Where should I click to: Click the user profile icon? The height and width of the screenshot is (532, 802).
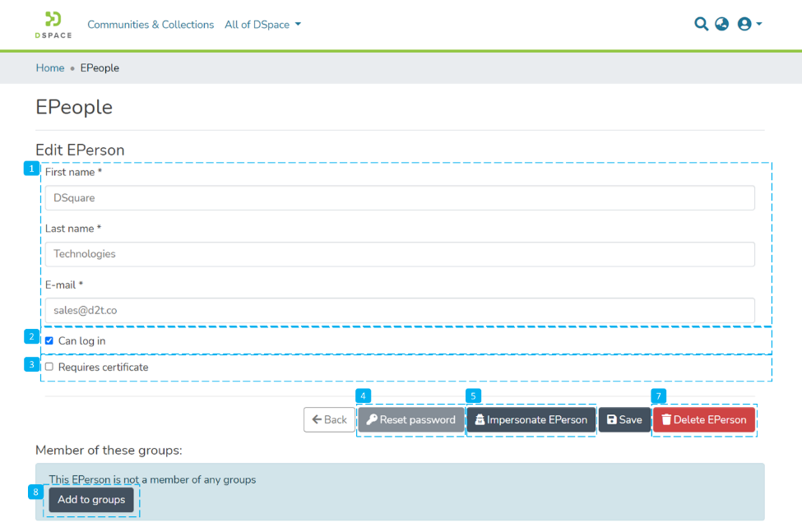744,24
